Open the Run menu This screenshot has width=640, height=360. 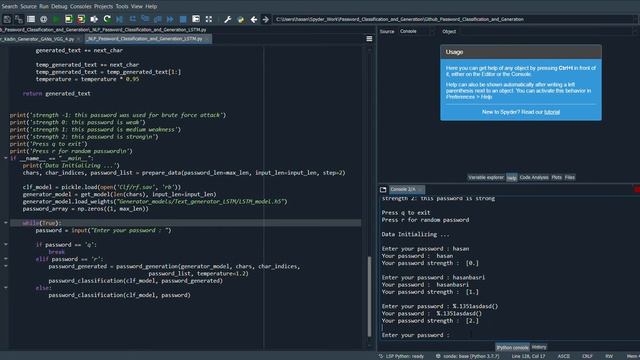[x=44, y=6]
